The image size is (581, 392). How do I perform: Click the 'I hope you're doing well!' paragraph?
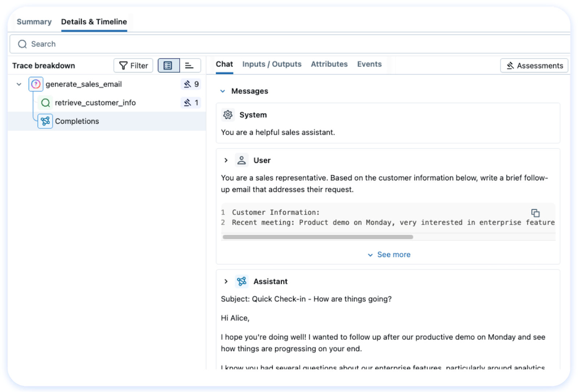click(383, 343)
